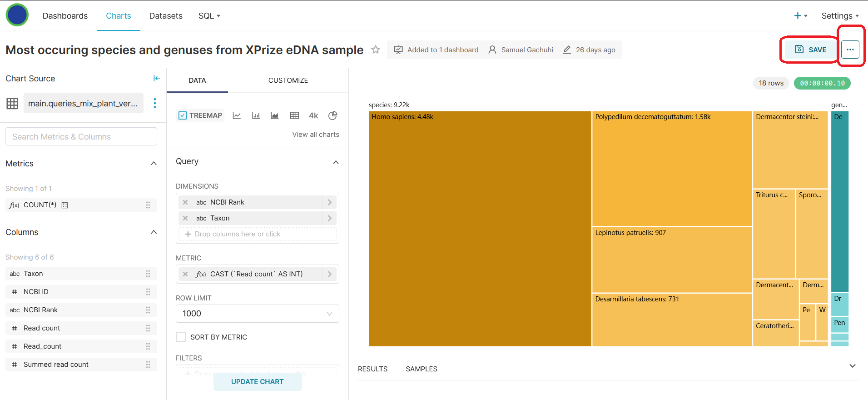
Task: Click the Drop columns here dimension area
Action: [x=258, y=234]
